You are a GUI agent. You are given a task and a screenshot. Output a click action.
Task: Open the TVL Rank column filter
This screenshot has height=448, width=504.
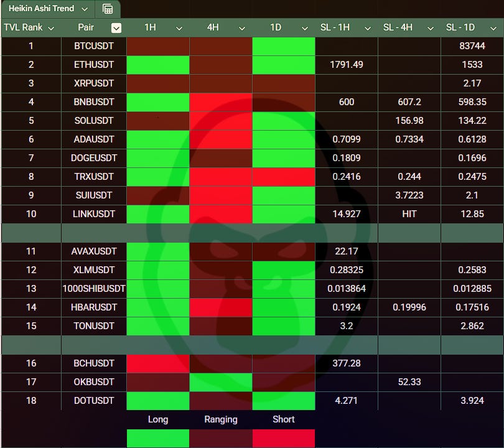(51, 28)
